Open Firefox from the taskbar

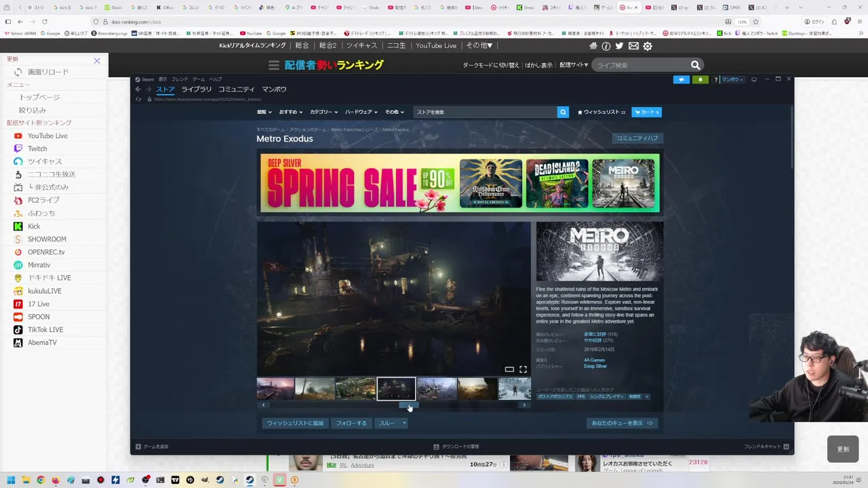[56, 480]
